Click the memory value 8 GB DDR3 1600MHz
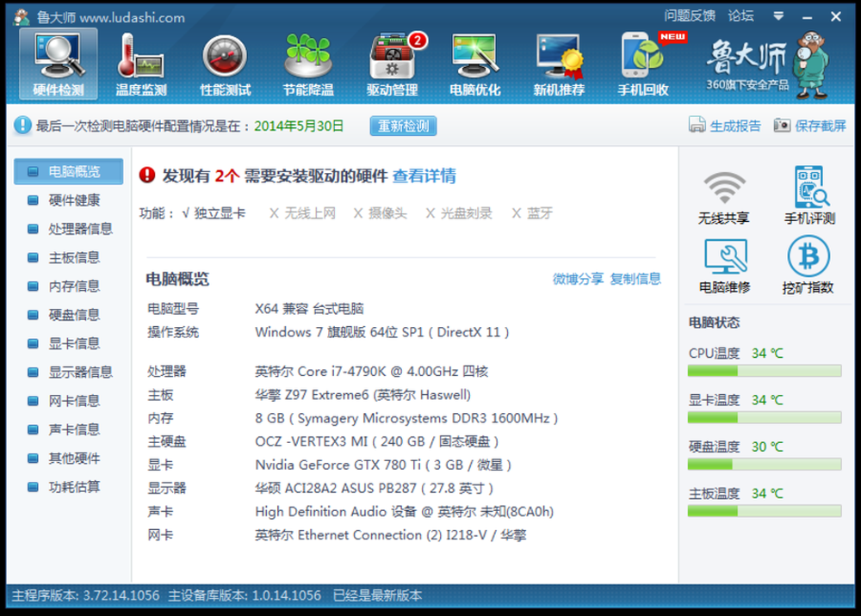Screen dimensions: 861x616 point(406,418)
